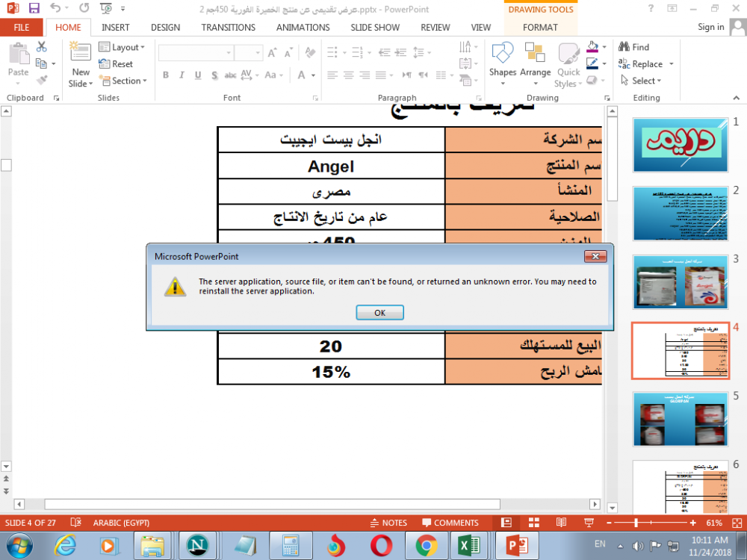
Task: Select slide 5 thumbnail
Action: coord(681,419)
